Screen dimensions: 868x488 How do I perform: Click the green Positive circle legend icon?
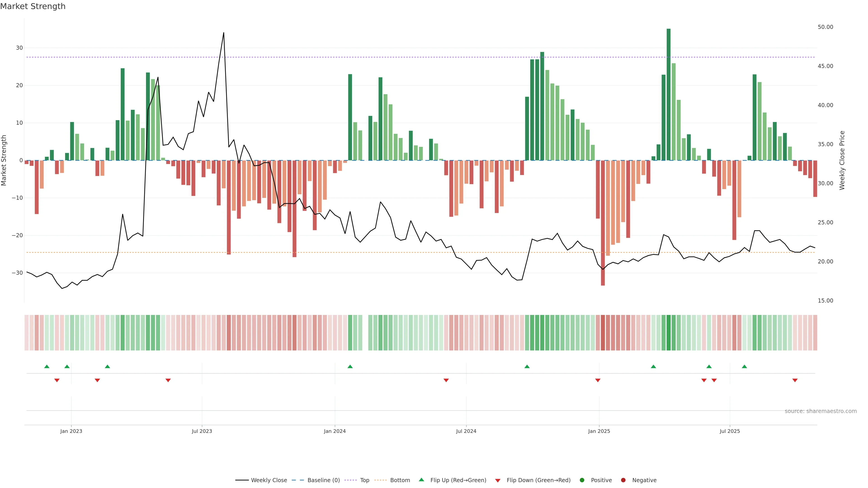582,480
